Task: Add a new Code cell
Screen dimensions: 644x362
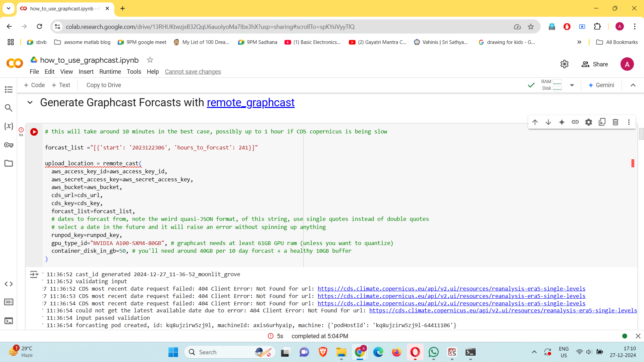Action: 34,85
